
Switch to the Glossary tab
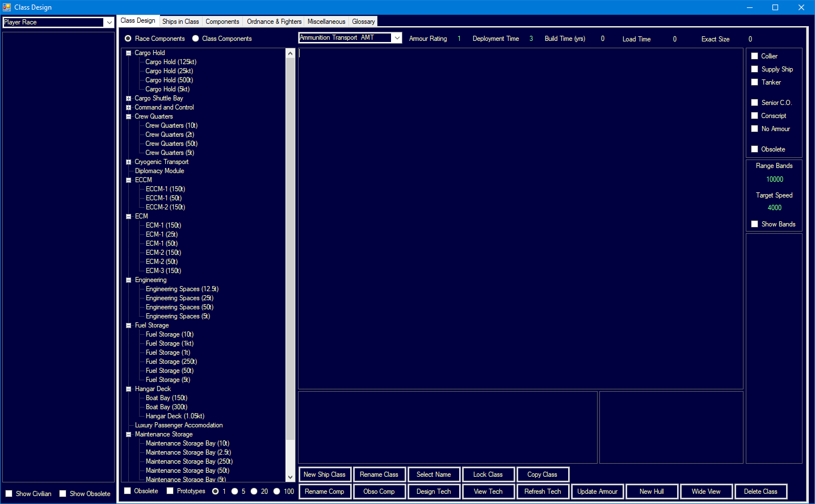click(x=363, y=22)
